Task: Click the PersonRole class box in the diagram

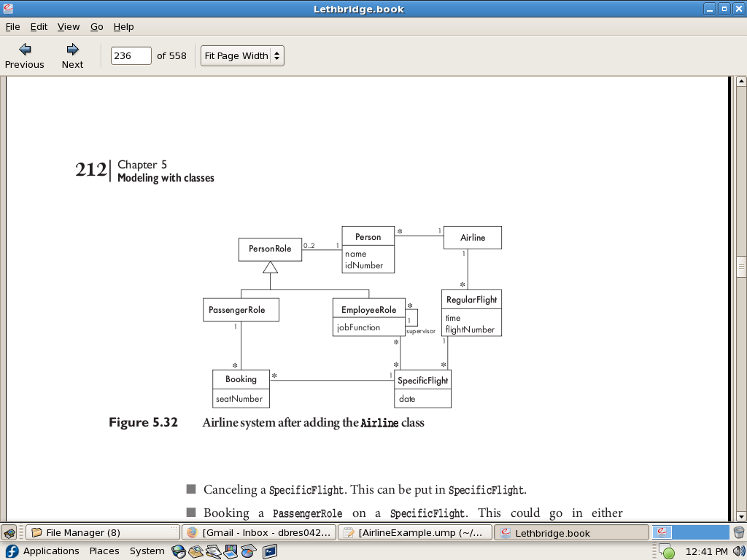Action: (270, 249)
